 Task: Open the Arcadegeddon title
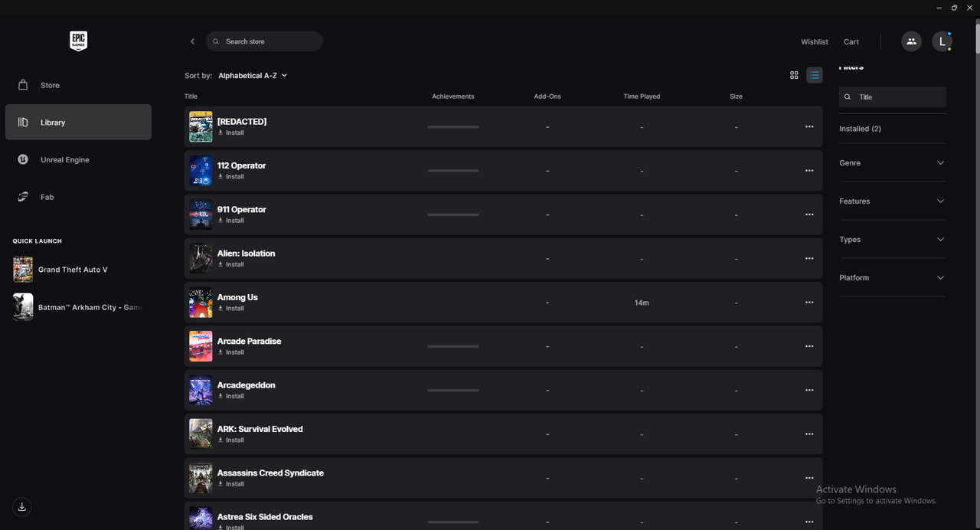(246, 385)
